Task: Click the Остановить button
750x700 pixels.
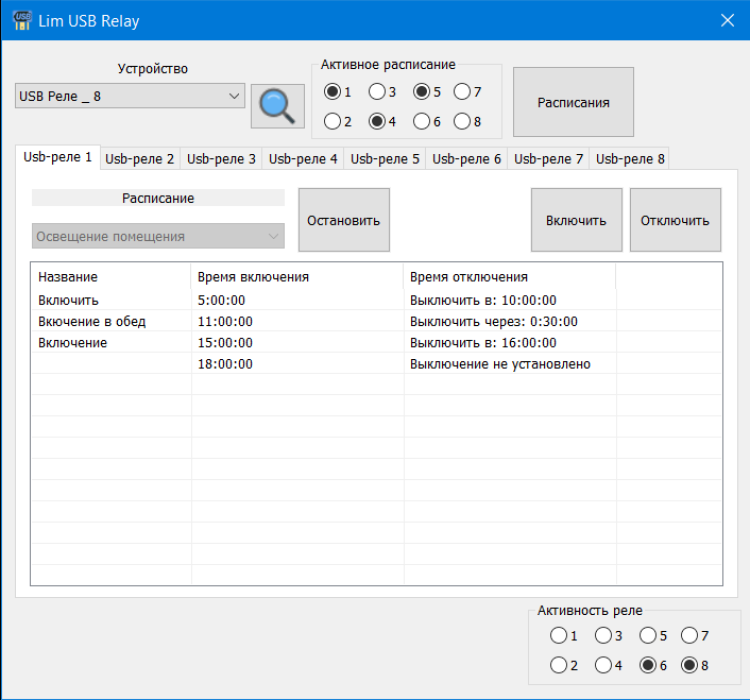Action: pyautogui.click(x=343, y=220)
